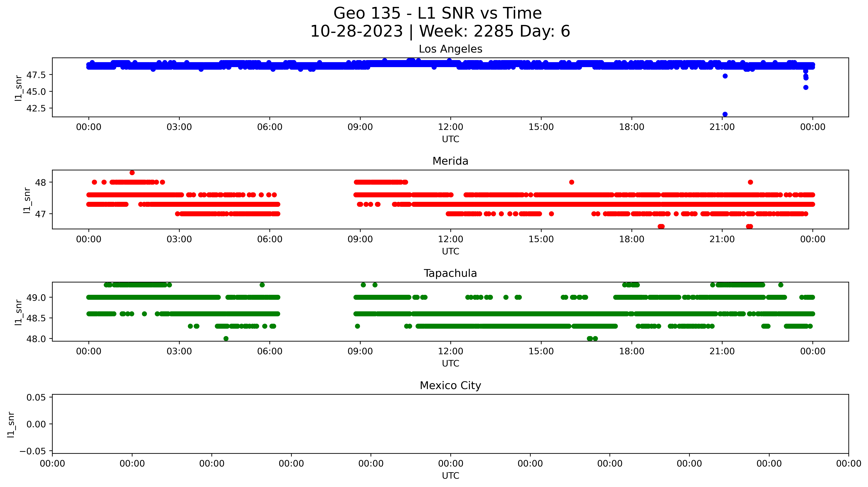Click the 'Geo 135 - L1 SNR vs Time' title

coord(437,13)
